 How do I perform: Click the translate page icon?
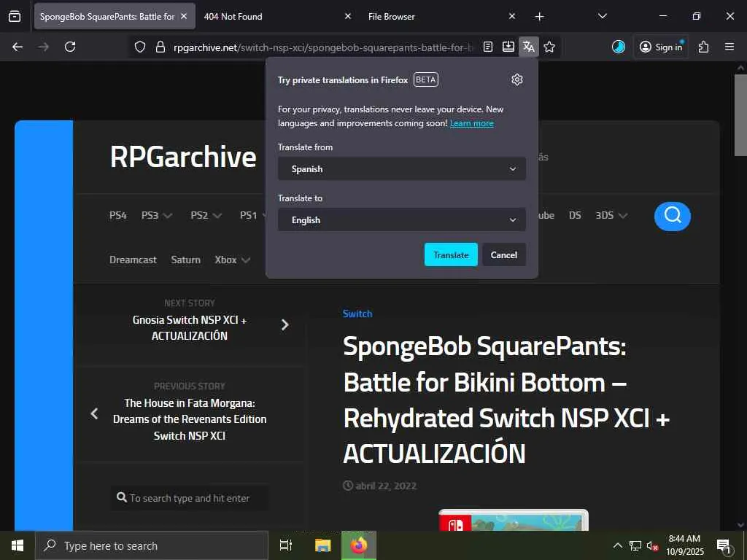pos(529,47)
